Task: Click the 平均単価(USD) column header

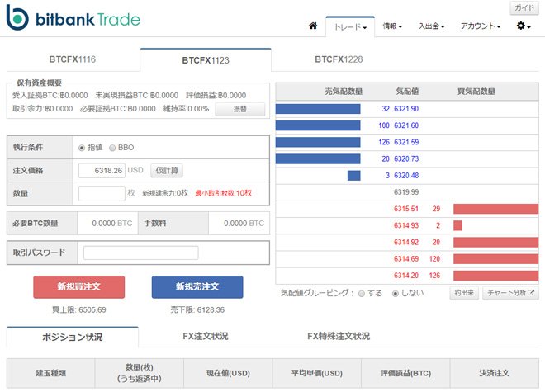Action: tap(316, 373)
